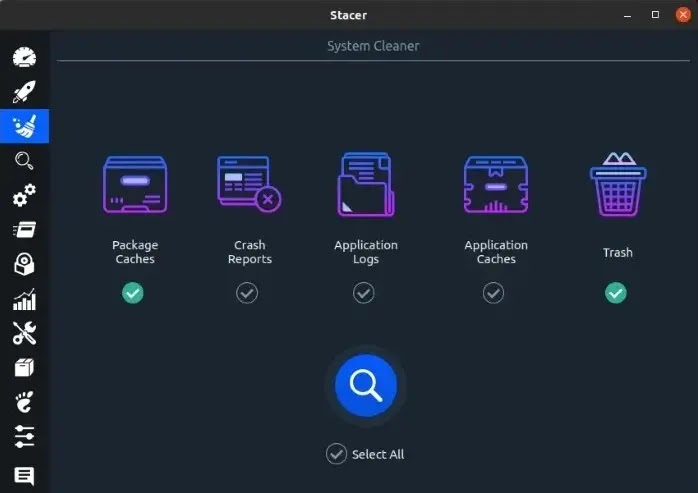This screenshot has height=493, width=698.
Task: Open APT Repository Manager box icon
Action: coord(24,368)
